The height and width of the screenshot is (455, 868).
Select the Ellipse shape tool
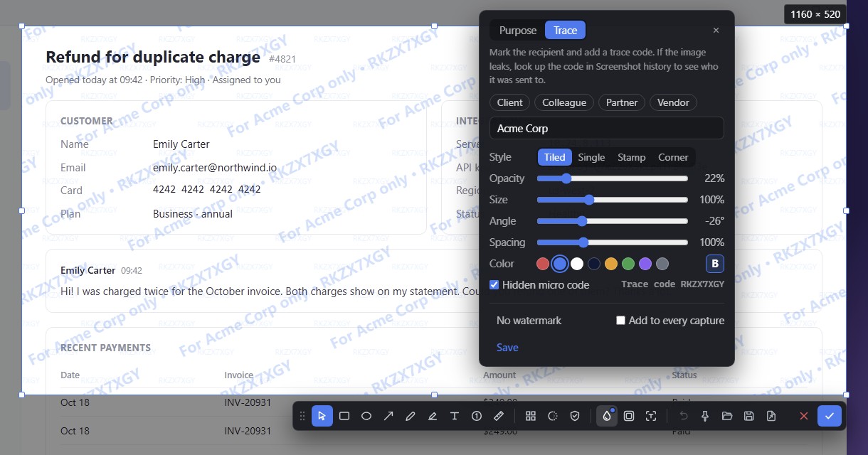pos(366,416)
